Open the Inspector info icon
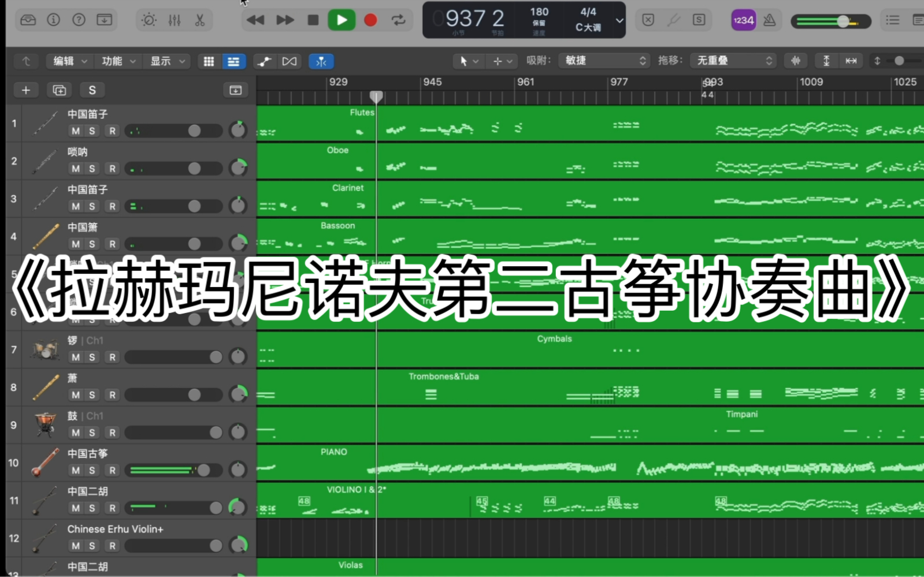 point(53,20)
